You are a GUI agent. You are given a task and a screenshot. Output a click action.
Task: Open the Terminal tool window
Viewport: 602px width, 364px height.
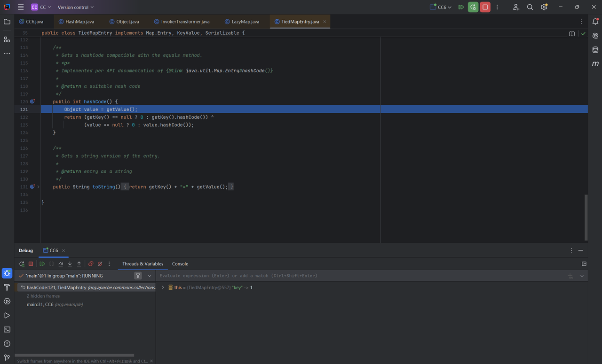(x=7, y=329)
